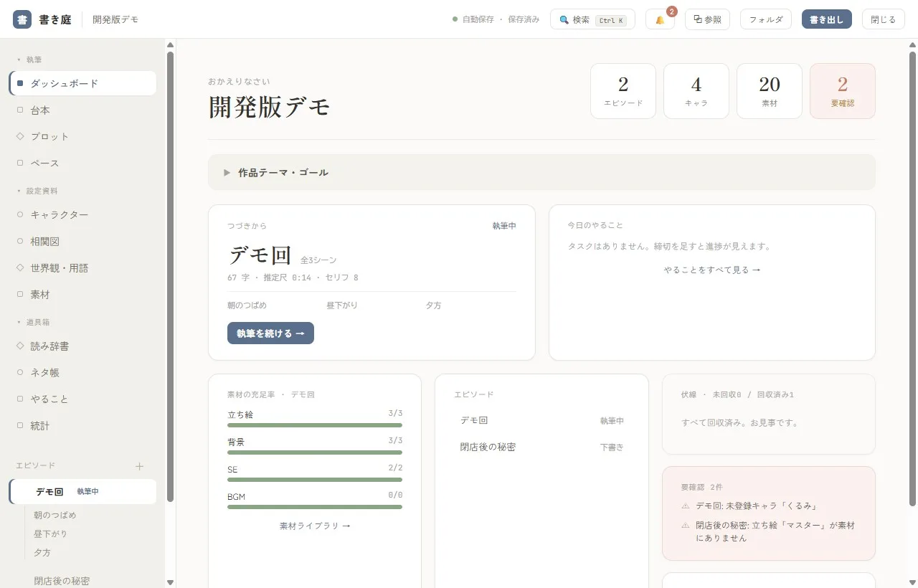
Task: Follow 素材ライブラリ link
Action: coord(315,526)
